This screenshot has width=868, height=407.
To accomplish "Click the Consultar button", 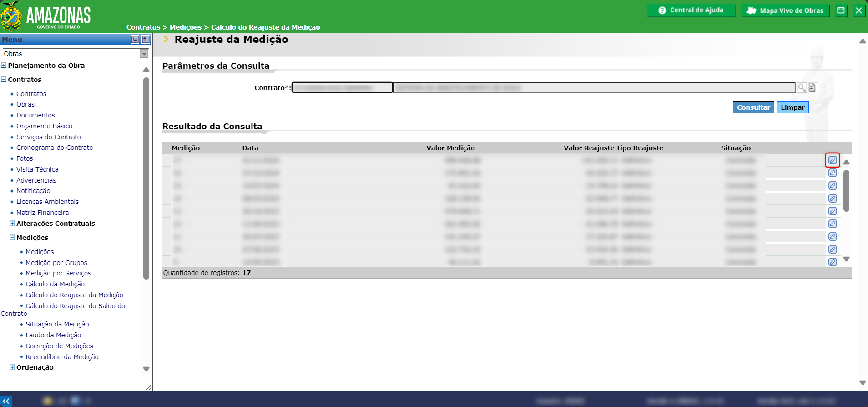I will (753, 107).
